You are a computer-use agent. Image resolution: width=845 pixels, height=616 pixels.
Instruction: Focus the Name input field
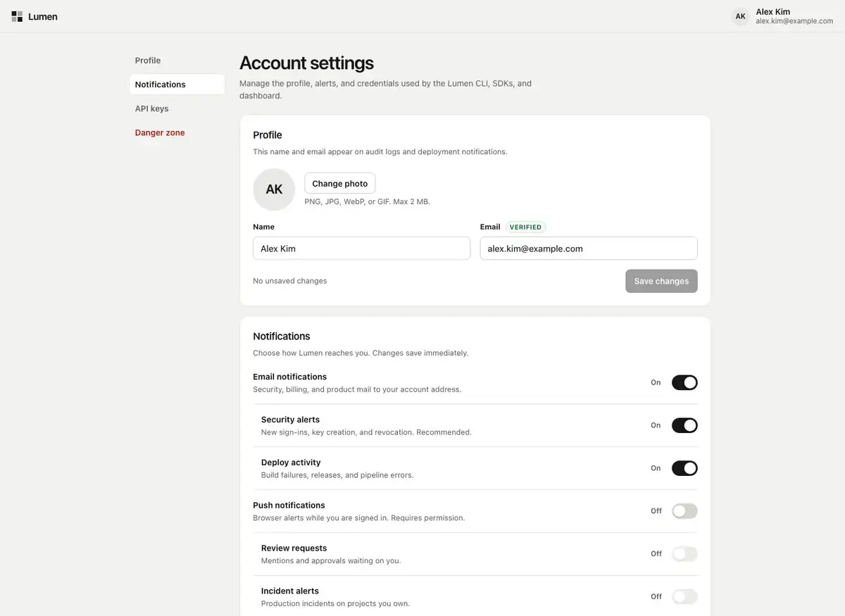pos(361,249)
